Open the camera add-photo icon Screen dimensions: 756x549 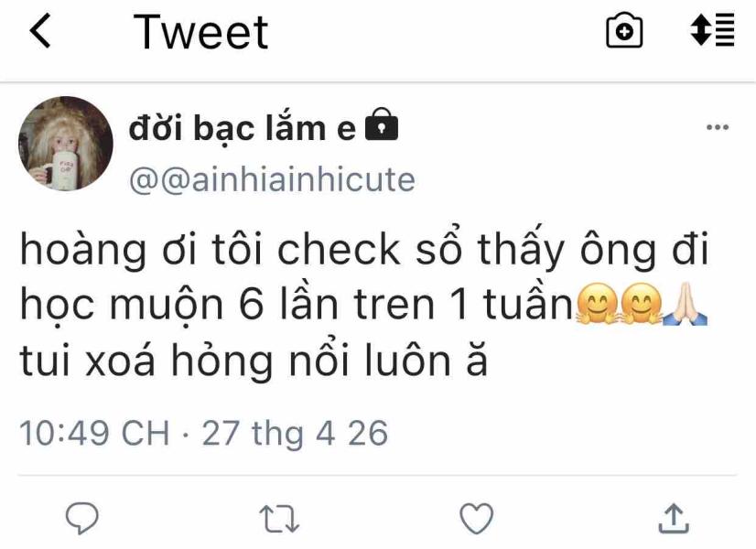point(624,30)
